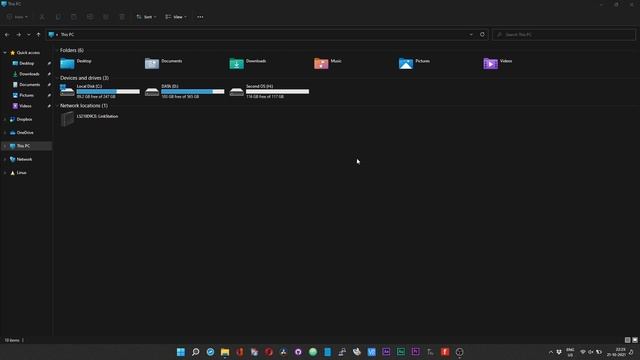The height and width of the screenshot is (360, 640).
Task: Select the Videos folder in main pane
Action: click(490, 64)
